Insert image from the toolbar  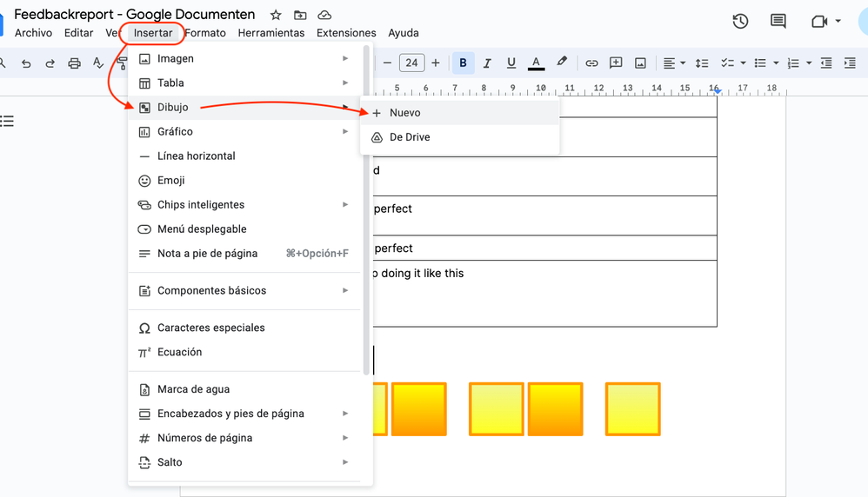640,63
